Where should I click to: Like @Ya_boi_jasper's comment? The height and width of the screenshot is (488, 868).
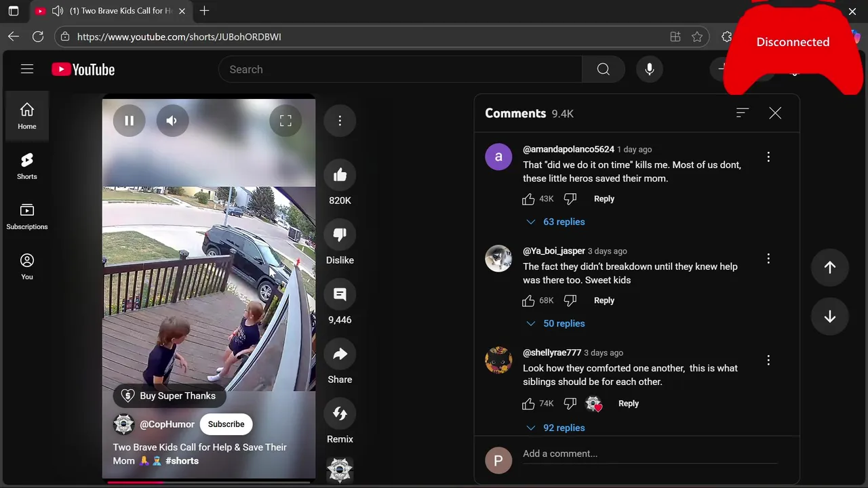528,300
